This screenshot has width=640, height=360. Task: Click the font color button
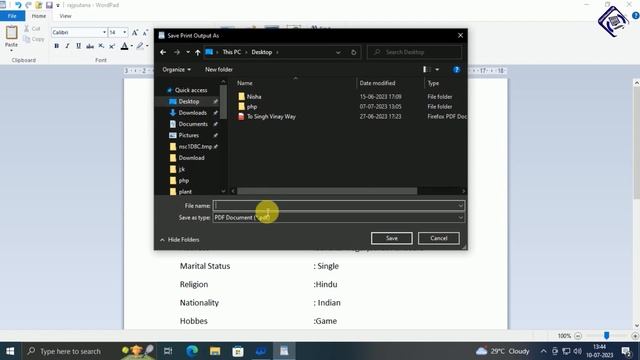coord(124,46)
